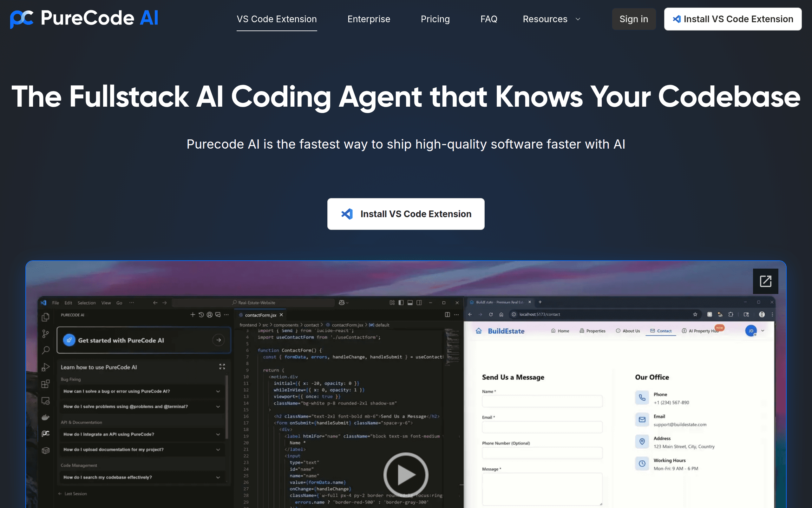Click the BuildEstate site logo
812x508 pixels.
click(x=500, y=331)
